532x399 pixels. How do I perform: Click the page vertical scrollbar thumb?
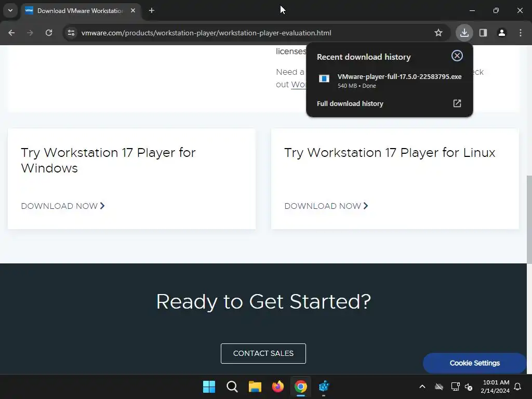[529, 219]
